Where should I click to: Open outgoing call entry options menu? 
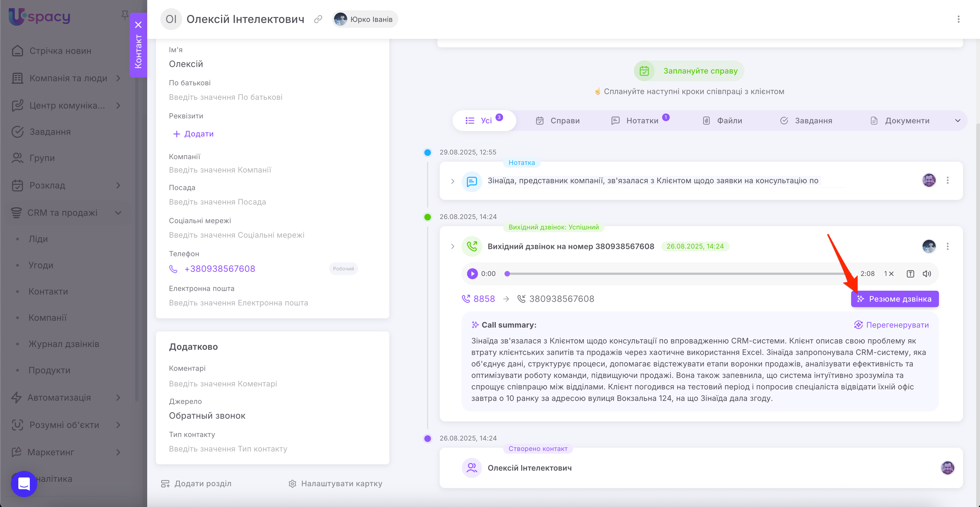948,246
